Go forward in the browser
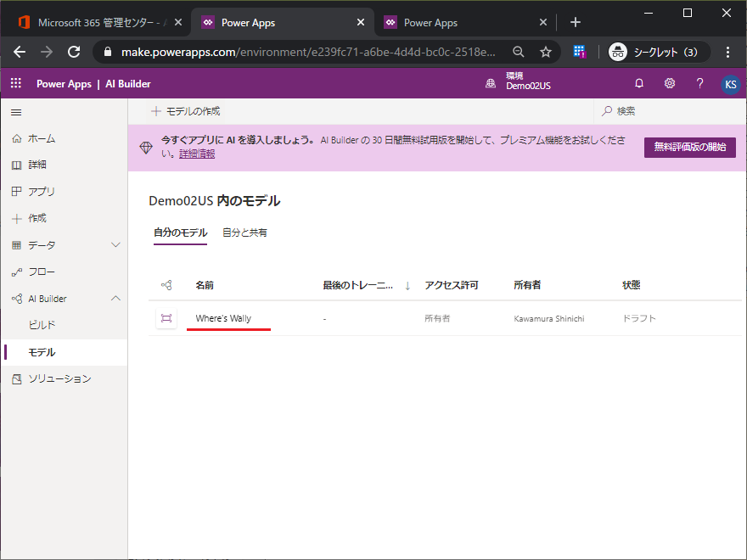 tap(47, 52)
